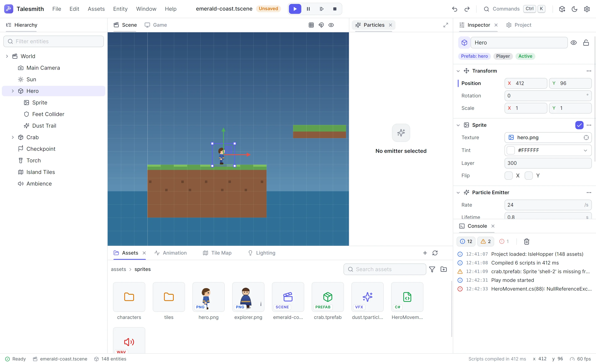The height and width of the screenshot is (364, 596).
Task: Toggle the Sprite component enabled checkbox
Action: coord(579,125)
